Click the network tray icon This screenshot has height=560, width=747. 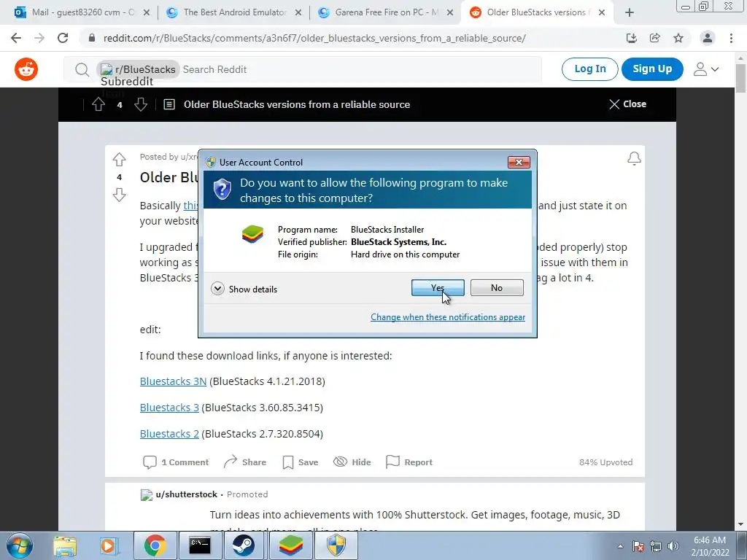(x=656, y=546)
